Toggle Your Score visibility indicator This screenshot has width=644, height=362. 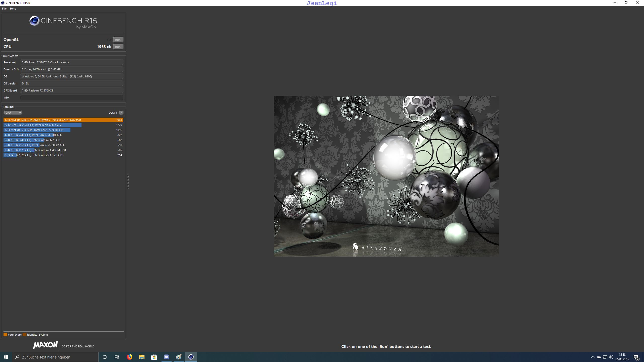pyautogui.click(x=5, y=334)
